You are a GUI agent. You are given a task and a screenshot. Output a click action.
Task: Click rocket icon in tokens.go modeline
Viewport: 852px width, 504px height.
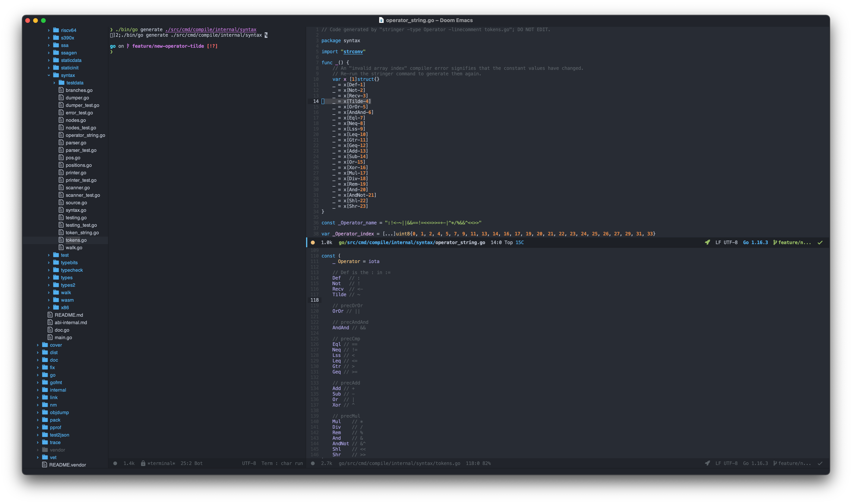click(707, 463)
